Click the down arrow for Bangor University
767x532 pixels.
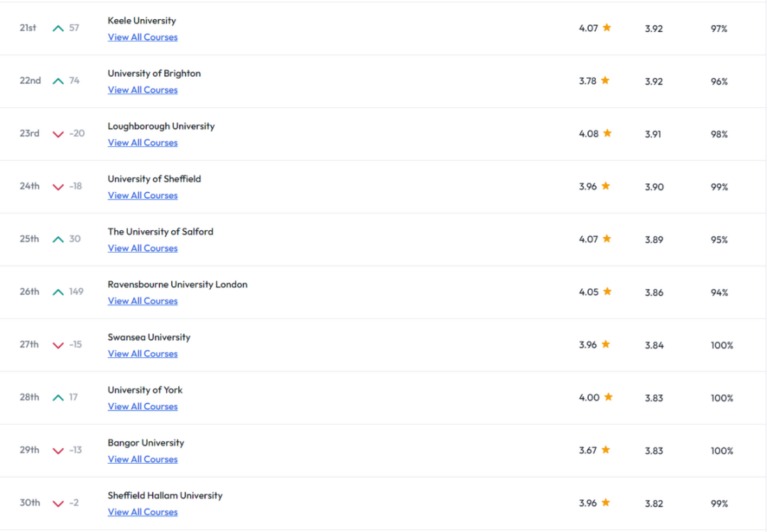coord(58,451)
